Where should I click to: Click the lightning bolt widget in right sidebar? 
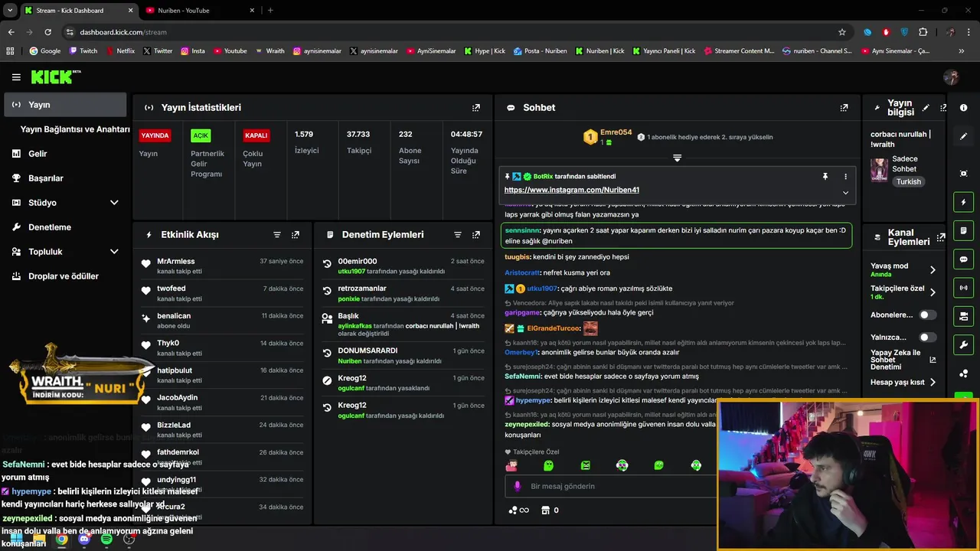click(964, 202)
